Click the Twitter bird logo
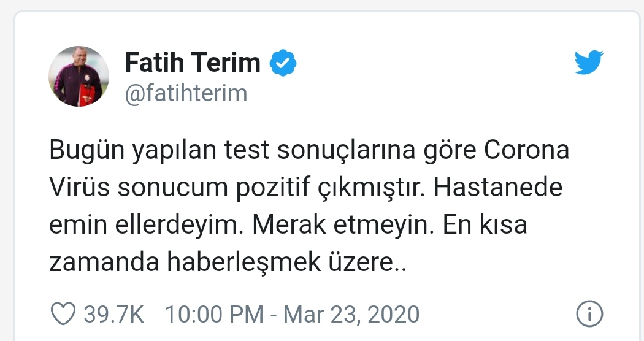644x341 pixels. pos(589,63)
